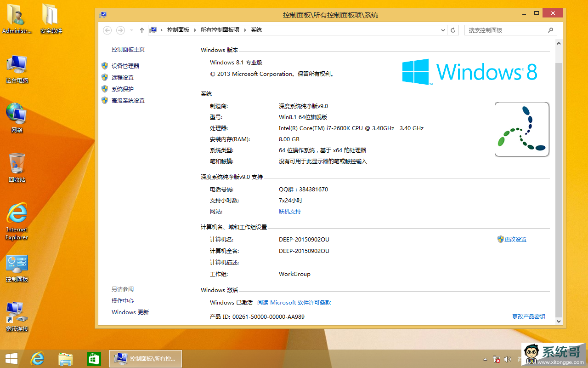
Task: Click shield icon beside 设备管理器
Action: coord(105,66)
